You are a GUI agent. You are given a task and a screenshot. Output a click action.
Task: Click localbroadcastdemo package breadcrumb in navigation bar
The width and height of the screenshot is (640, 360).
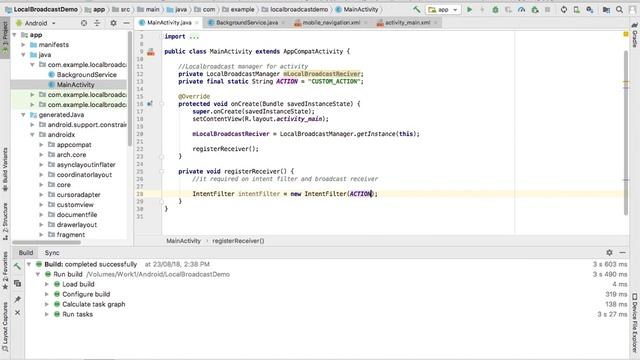tap(299, 9)
